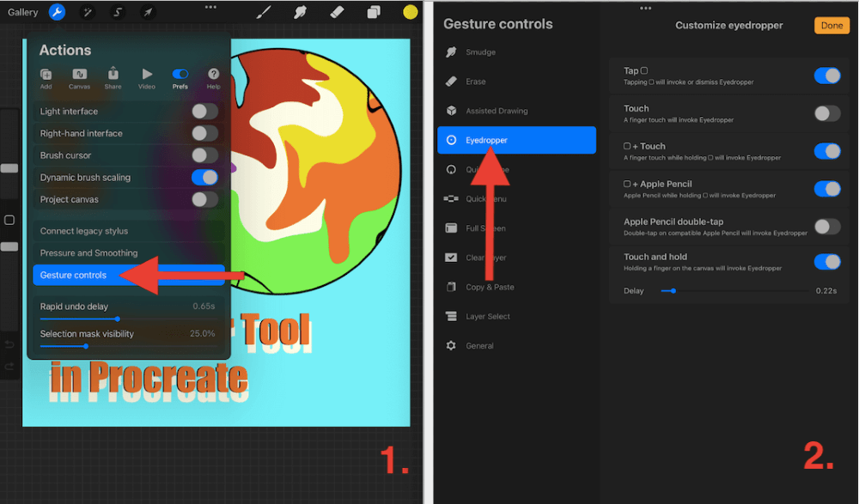This screenshot has height=504, width=859.
Task: Turn on Apple Pencil double-tap for Eyedropper
Action: coord(826,226)
